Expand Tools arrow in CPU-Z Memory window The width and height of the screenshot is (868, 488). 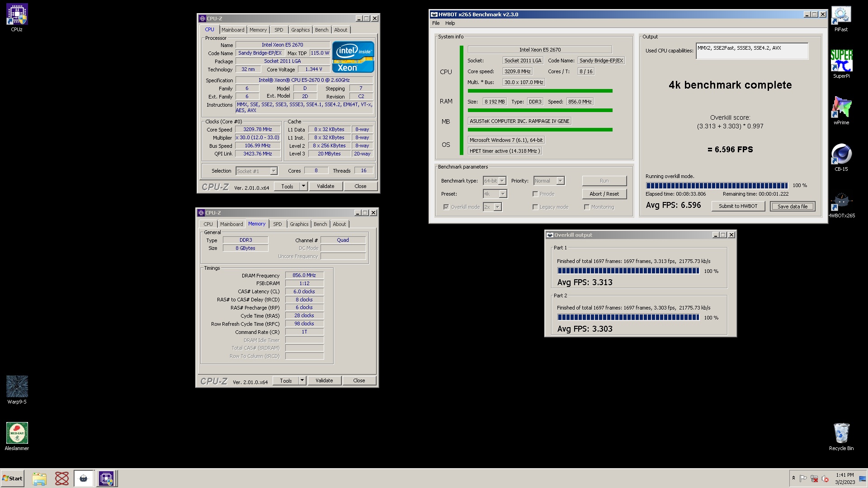(302, 380)
